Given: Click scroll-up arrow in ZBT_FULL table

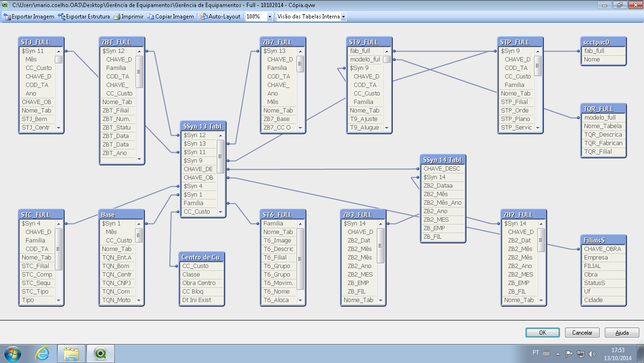Looking at the screenshot, I should point(139,51).
